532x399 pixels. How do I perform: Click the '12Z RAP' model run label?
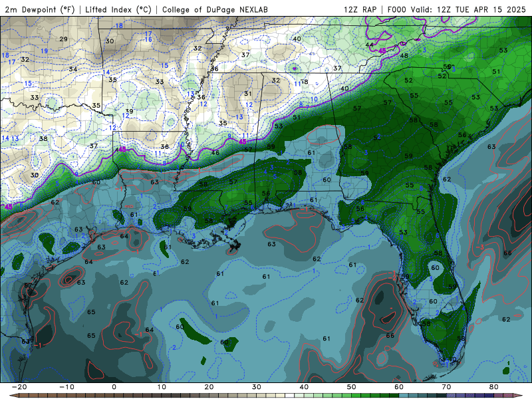point(360,9)
